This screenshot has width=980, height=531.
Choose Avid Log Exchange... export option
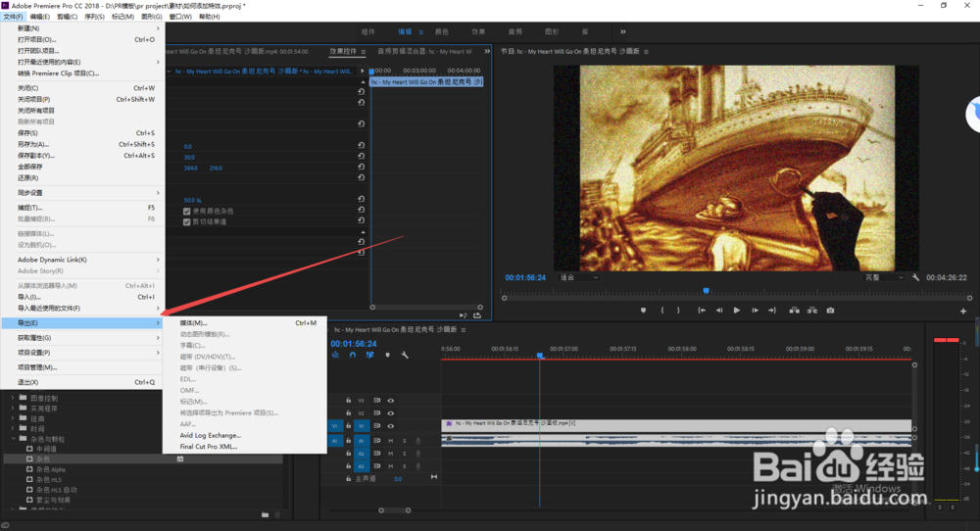point(244,435)
